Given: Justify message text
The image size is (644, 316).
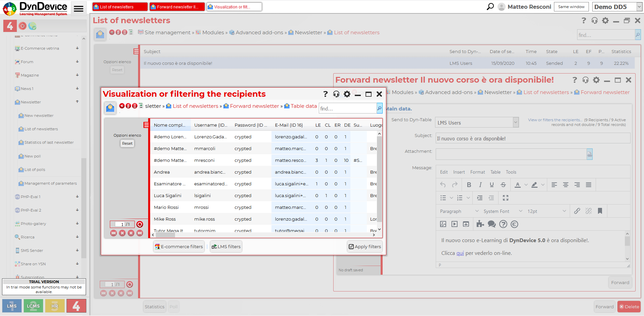Looking at the screenshot, I should coord(589,185).
